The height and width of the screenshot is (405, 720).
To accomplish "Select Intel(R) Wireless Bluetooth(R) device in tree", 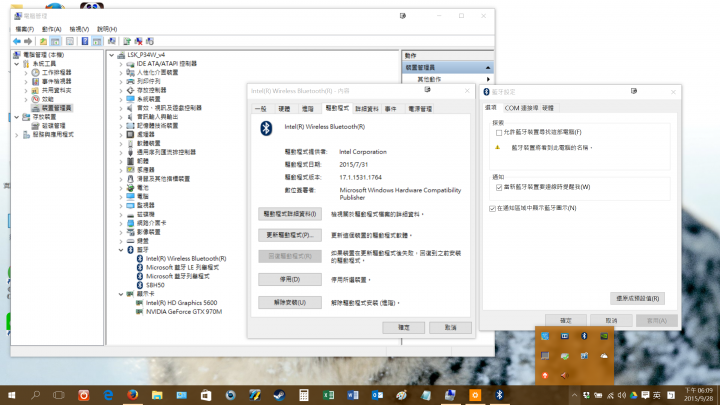I will pyautogui.click(x=186, y=259).
